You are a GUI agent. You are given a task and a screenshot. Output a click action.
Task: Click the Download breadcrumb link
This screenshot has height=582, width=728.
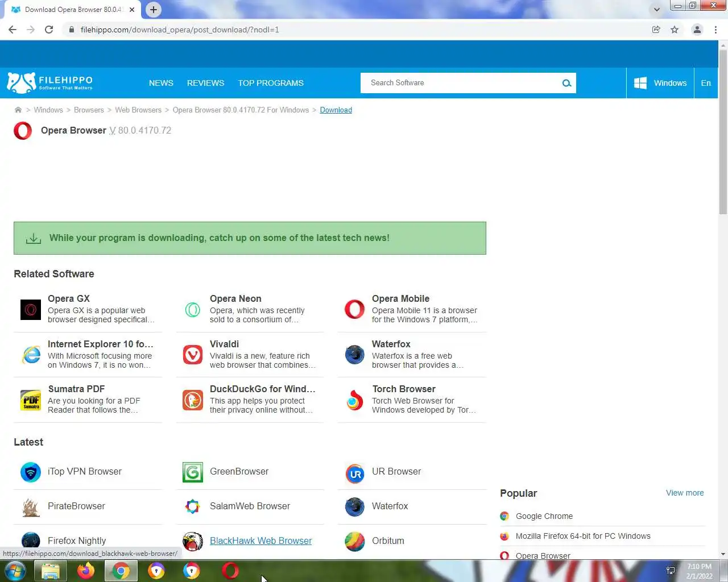(x=336, y=110)
